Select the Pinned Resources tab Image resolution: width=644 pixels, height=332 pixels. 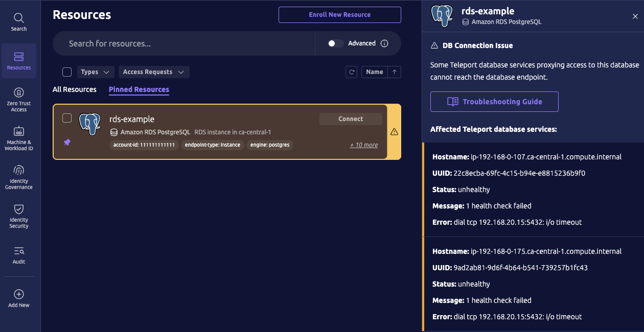click(139, 89)
